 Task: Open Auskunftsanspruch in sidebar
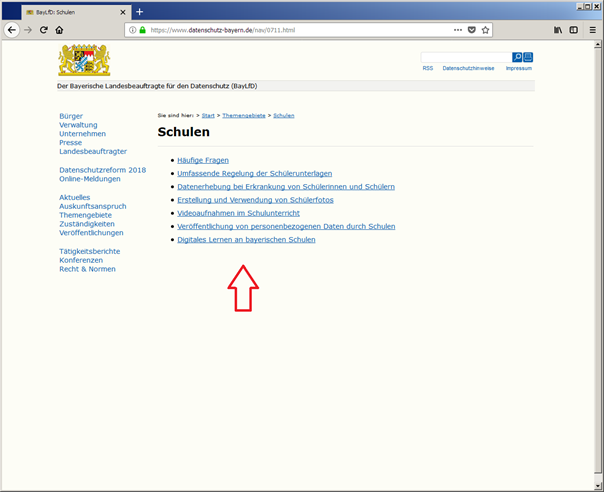pos(92,206)
